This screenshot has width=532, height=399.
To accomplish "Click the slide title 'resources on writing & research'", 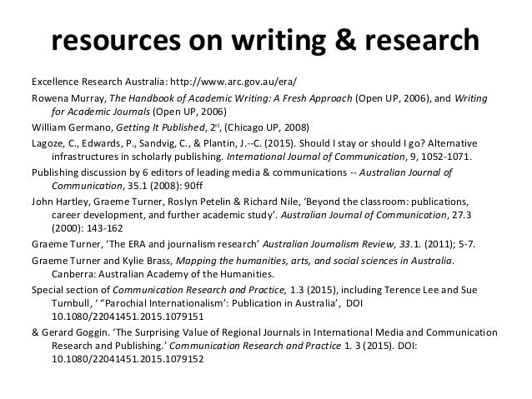I will pyautogui.click(x=265, y=40).
